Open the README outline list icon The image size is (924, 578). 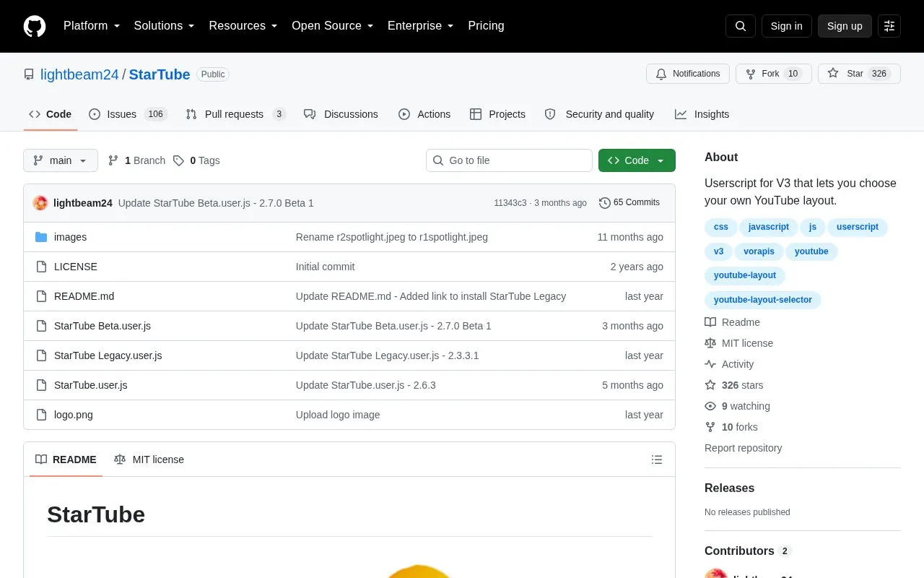(657, 460)
